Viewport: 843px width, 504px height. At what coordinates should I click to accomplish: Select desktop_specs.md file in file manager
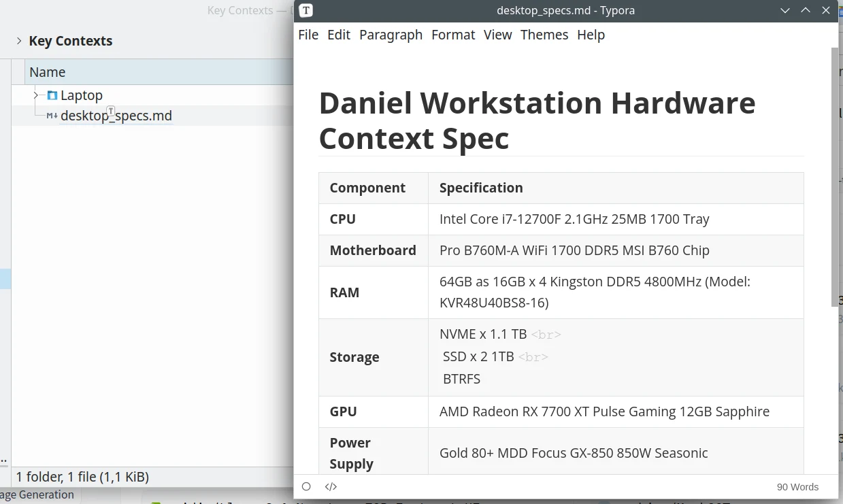(116, 116)
